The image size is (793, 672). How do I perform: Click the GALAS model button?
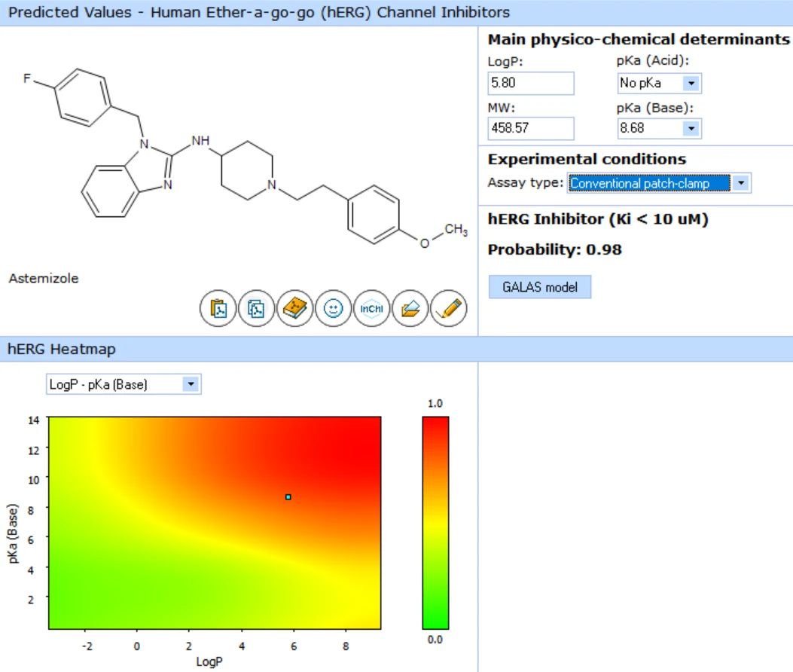click(x=540, y=287)
